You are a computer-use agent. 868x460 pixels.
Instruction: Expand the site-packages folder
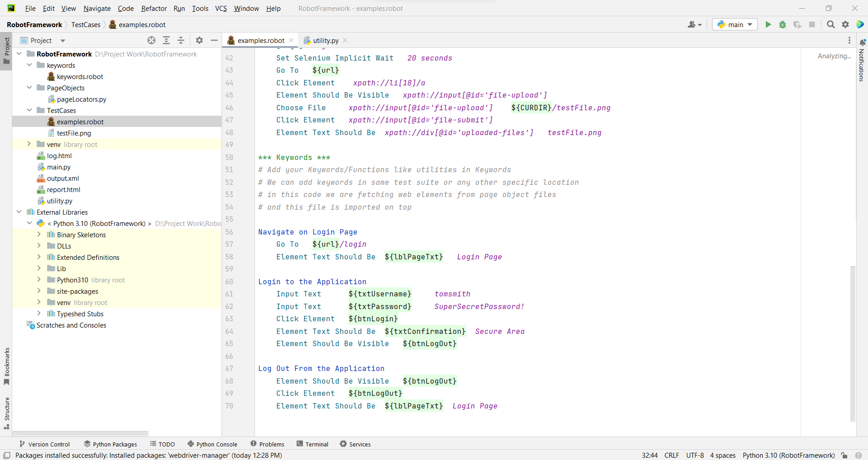(39, 291)
